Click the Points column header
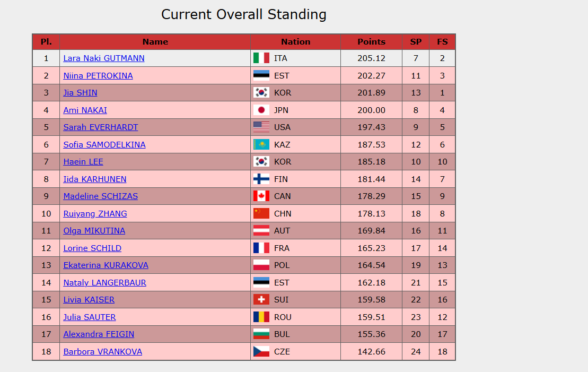The image size is (588, 372). pyautogui.click(x=371, y=42)
